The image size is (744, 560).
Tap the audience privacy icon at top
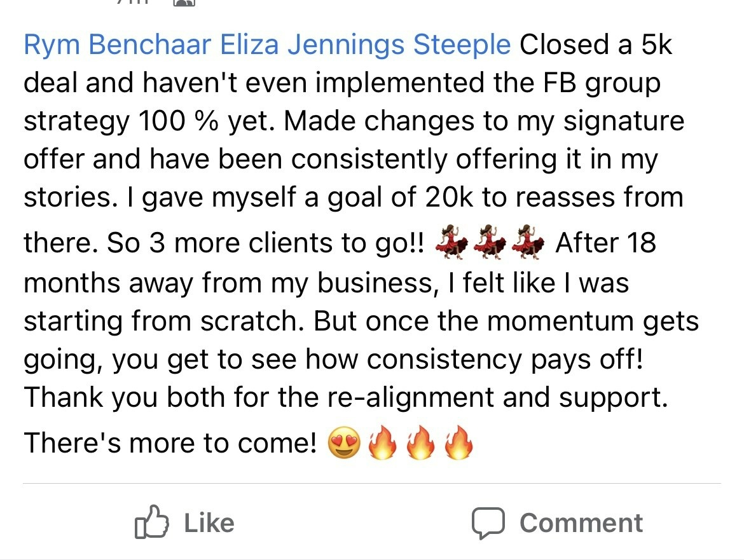coord(184,3)
